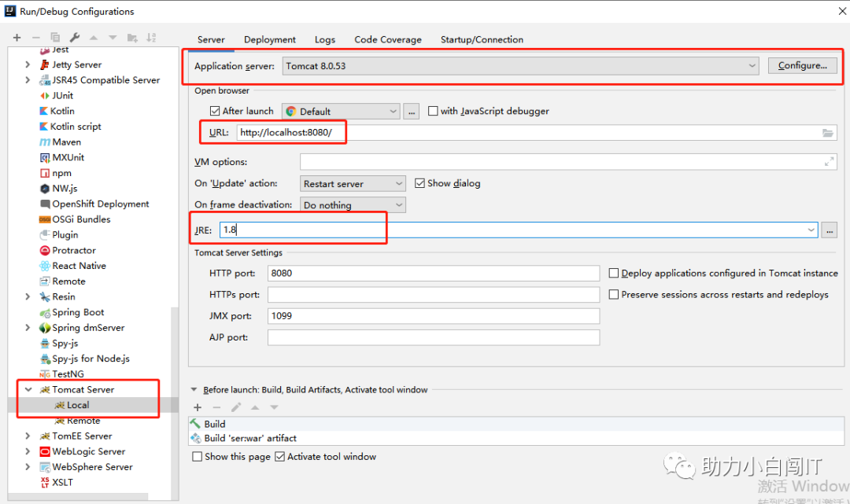
Task: Expand the Resin node
Action: click(x=28, y=296)
